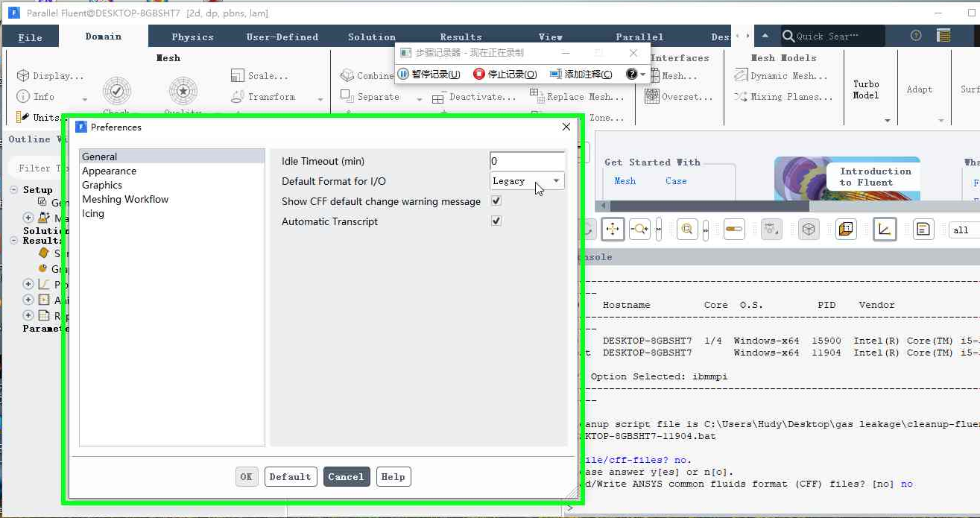This screenshot has width=980, height=518.
Task: Open Default Format for I/O dropdown
Action: point(527,181)
